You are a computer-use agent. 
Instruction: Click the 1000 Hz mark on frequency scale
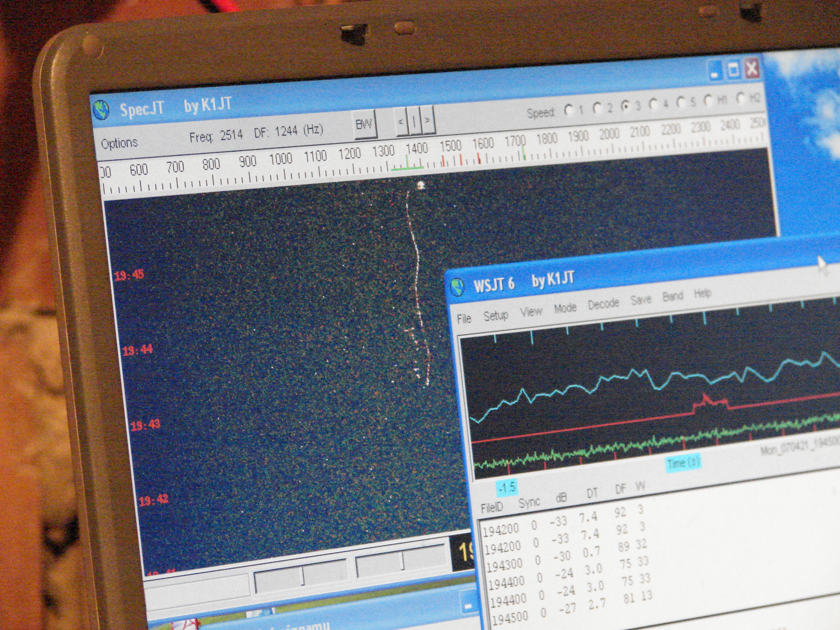(x=280, y=159)
